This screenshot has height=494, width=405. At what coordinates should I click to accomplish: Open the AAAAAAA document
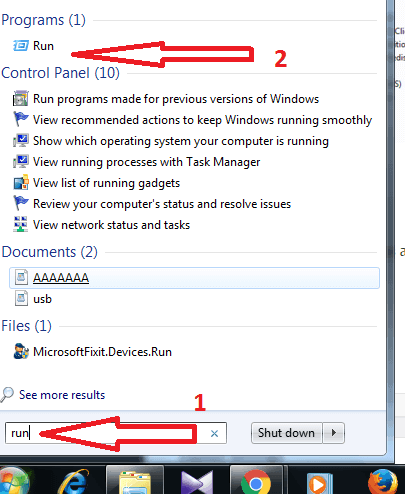coord(194,278)
